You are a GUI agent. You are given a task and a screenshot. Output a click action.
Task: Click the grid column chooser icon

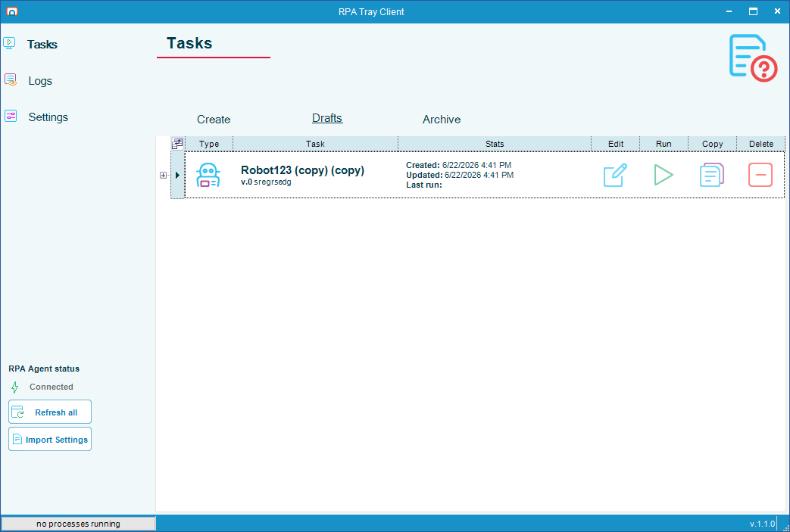click(177, 144)
